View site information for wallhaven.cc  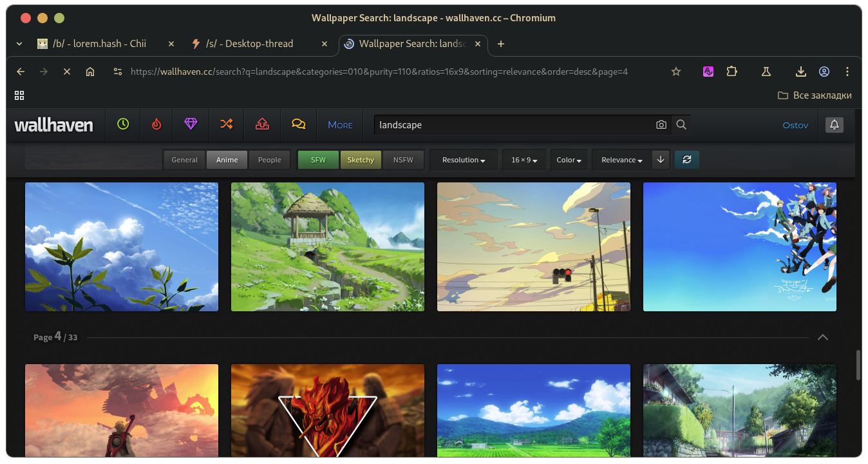click(117, 72)
